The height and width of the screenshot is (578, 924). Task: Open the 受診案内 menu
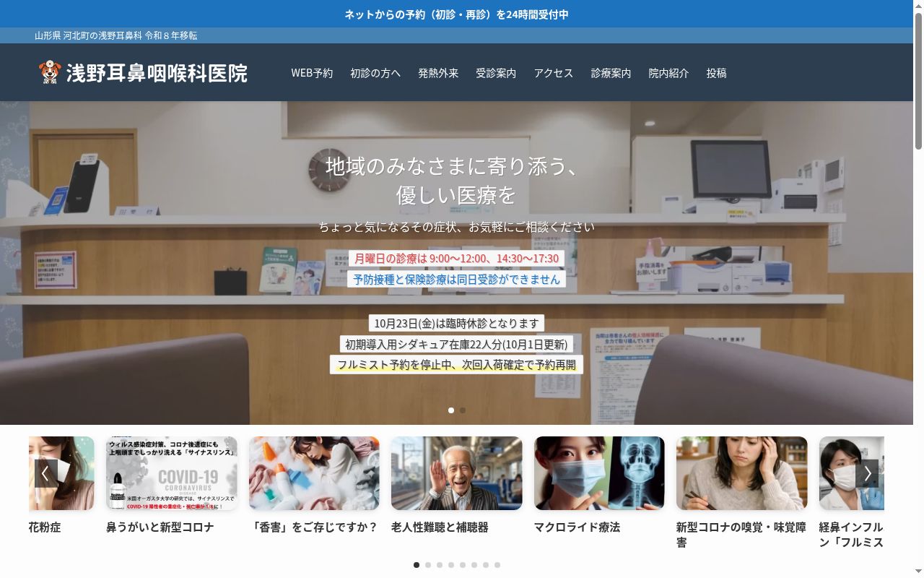point(496,73)
